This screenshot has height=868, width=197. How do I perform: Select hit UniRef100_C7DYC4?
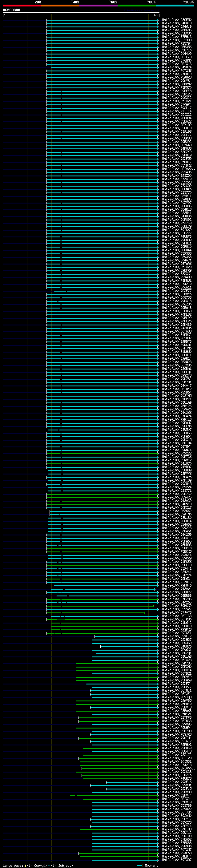click(177, 575)
